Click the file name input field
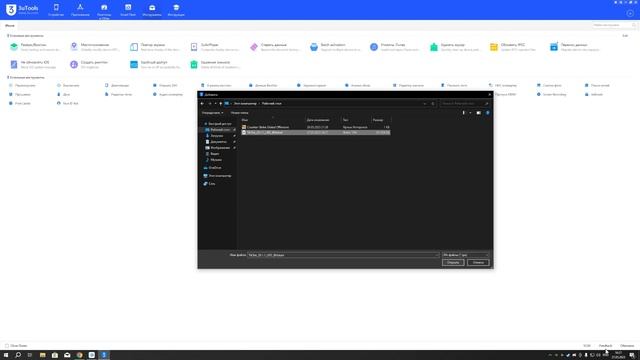 (343, 255)
